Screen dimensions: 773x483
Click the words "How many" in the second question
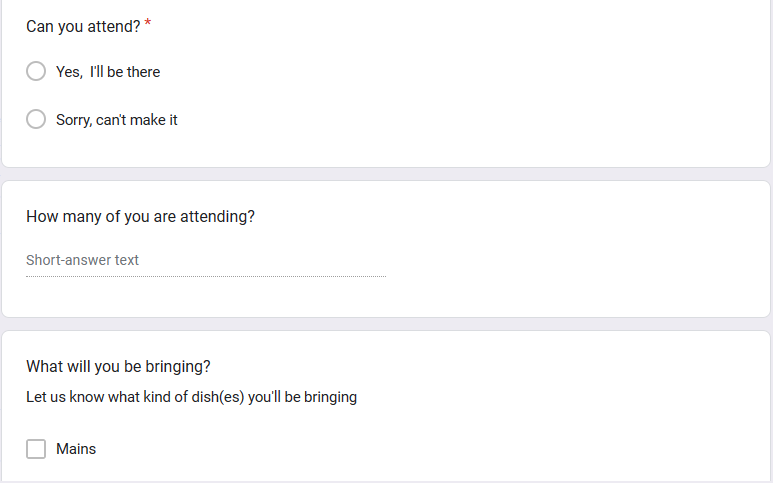(58, 216)
